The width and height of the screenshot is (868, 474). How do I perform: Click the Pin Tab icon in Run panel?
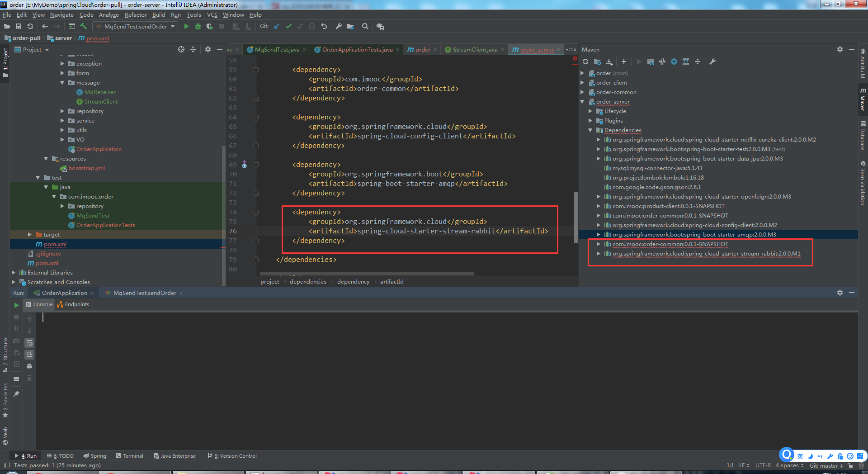pos(16,394)
